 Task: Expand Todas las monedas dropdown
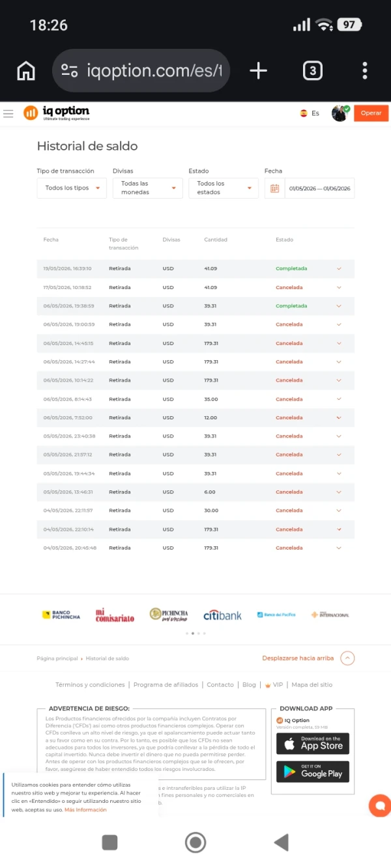point(148,188)
